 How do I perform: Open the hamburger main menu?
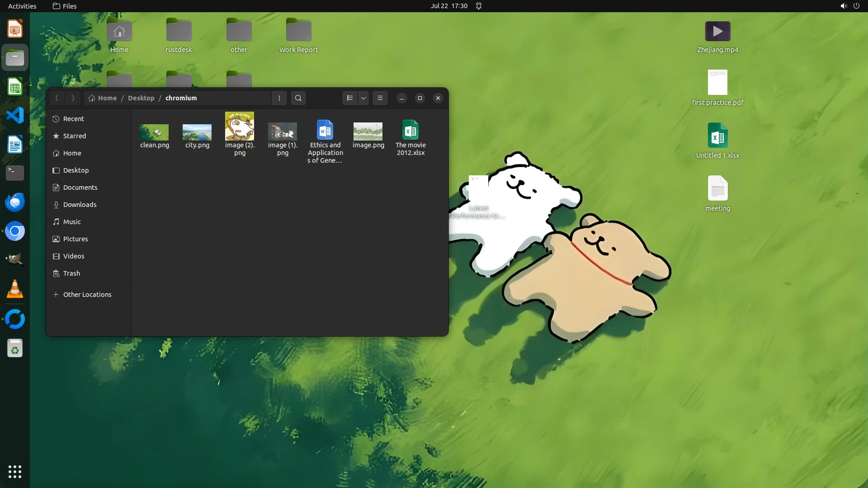[x=380, y=98]
